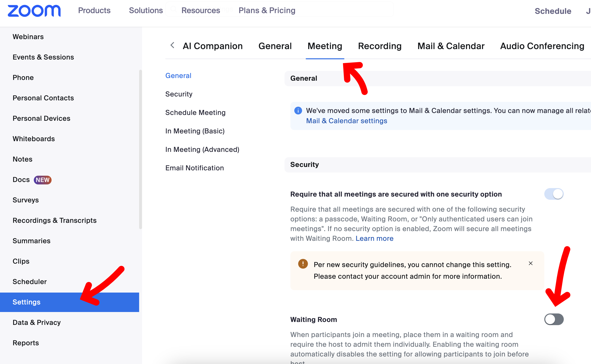Open Recordings & Transcripts in sidebar
Screen dimensions: 591x364
point(54,220)
